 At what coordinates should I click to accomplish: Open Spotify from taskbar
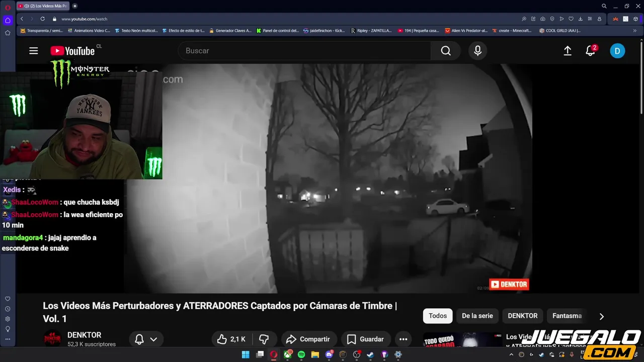tap(301, 354)
